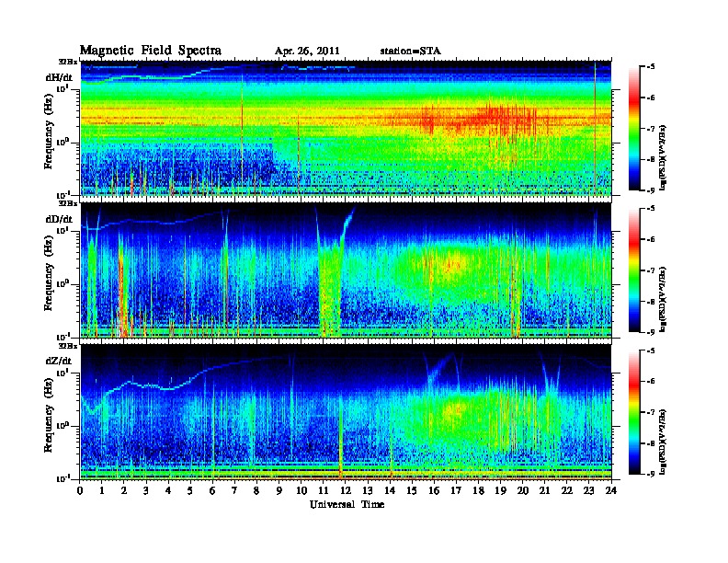Click the 'Magnetic Field Spectra' title
Image resolution: width=728 pixels, height=563 pixels.
pos(151,51)
